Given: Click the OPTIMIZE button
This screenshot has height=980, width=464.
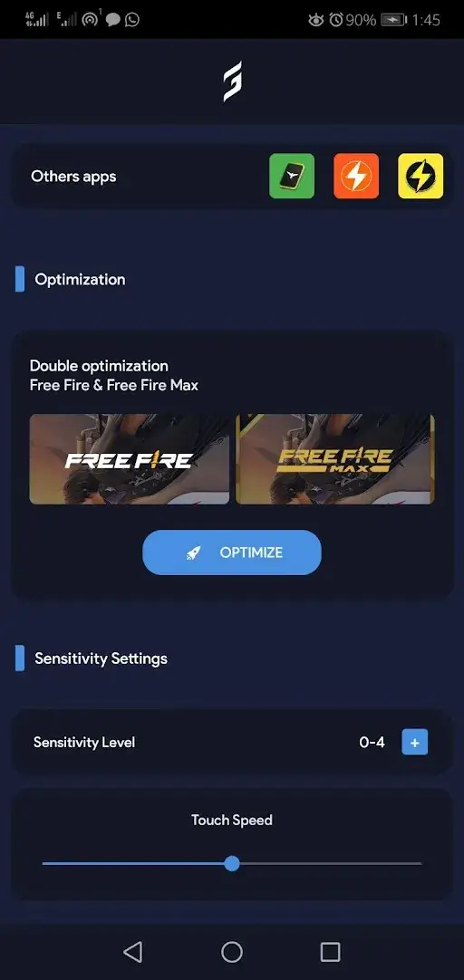Looking at the screenshot, I should [232, 552].
